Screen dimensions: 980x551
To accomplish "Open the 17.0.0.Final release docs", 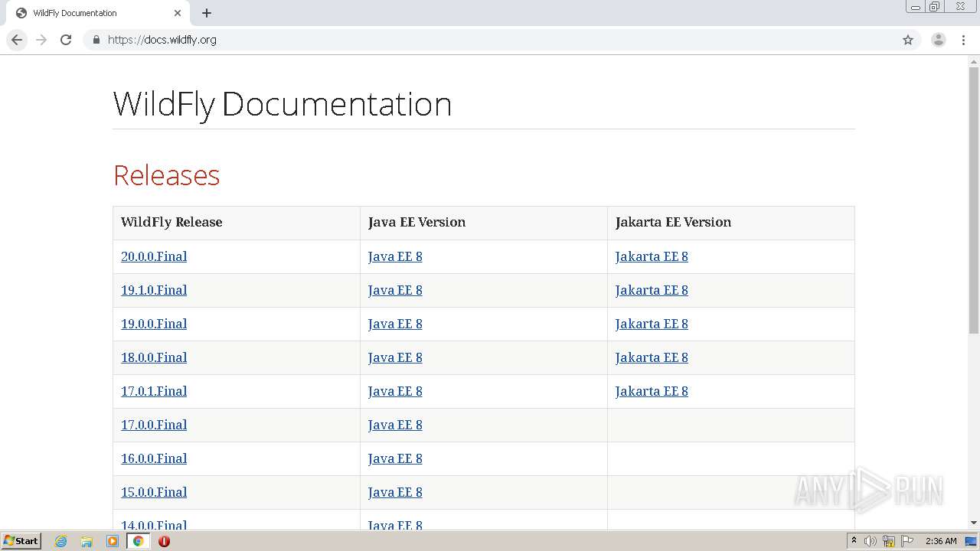I will 154,425.
